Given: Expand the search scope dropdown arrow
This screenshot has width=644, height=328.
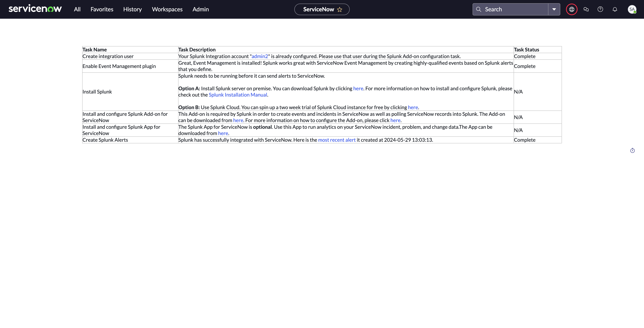Looking at the screenshot, I should coord(554,9).
